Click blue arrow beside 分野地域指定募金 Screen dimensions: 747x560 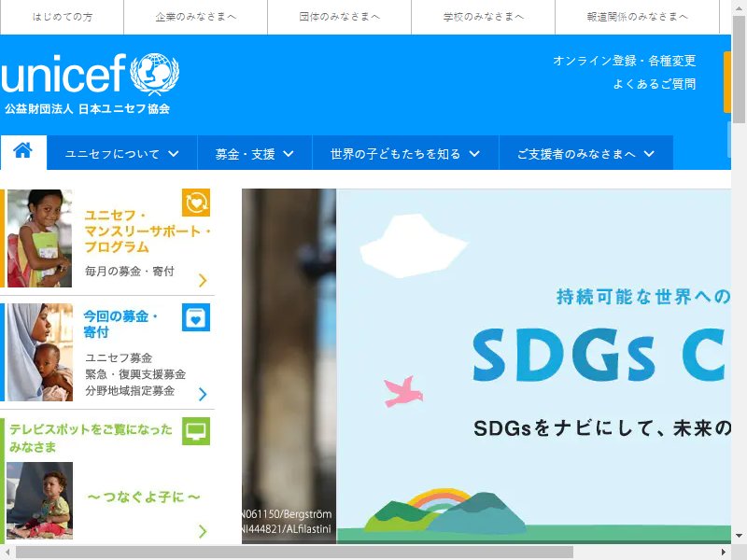tap(203, 394)
